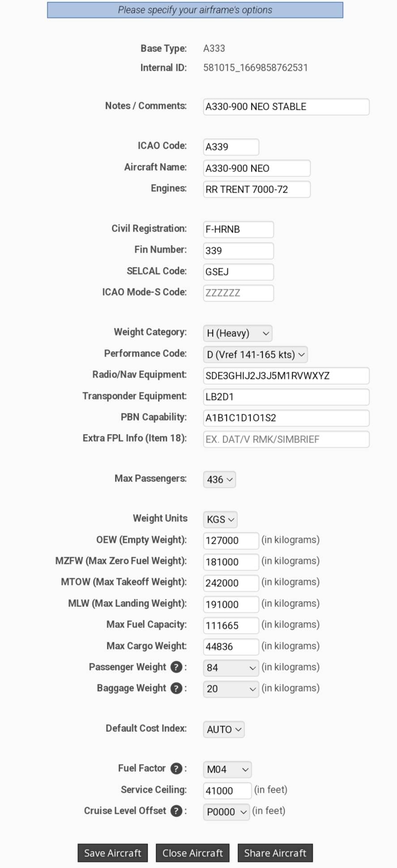Select the ICAO Mode-S Code field
397x868 pixels.
click(x=238, y=293)
